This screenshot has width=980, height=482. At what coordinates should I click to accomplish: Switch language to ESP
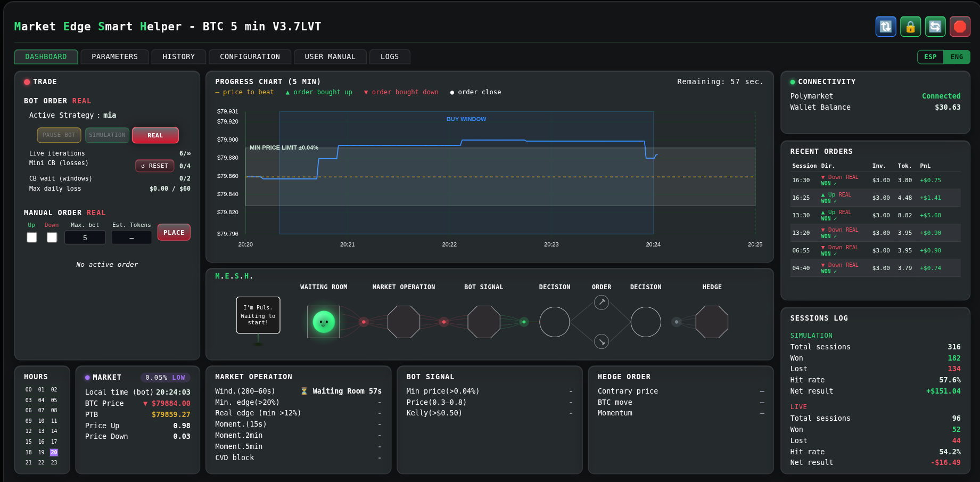point(930,57)
